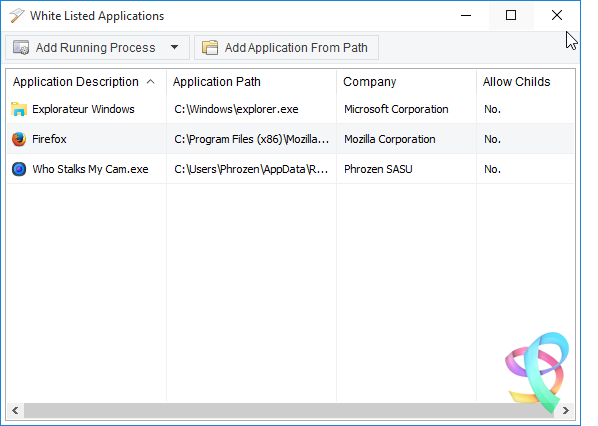598x426 pixels.
Task: Toggle sort order via Application Description arrow
Action: (151, 82)
